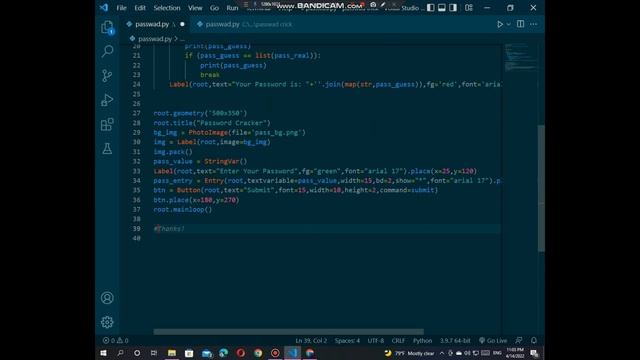Image resolution: width=640 pixels, height=360 pixels.
Task: Open notifications bell in status bar
Action: point(533,340)
